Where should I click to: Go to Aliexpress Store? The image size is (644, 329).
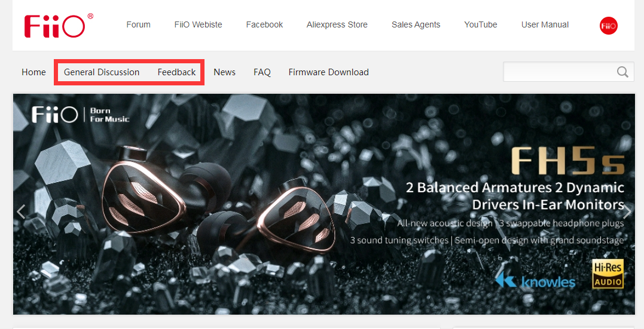[337, 24]
